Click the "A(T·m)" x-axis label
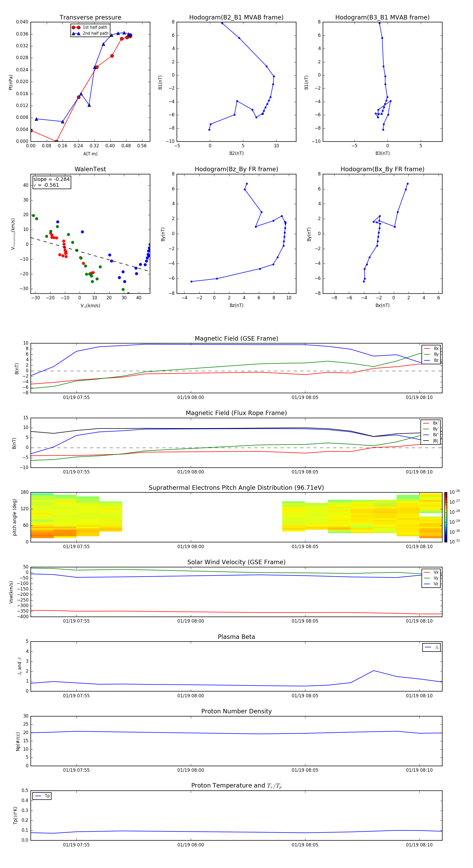Screen dimensions: 473x868 90,154
